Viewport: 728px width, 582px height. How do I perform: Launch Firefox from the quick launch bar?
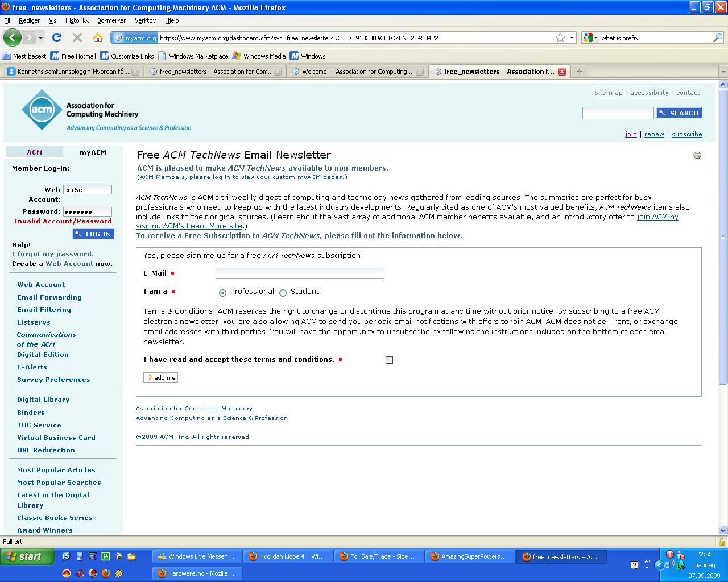(106, 573)
